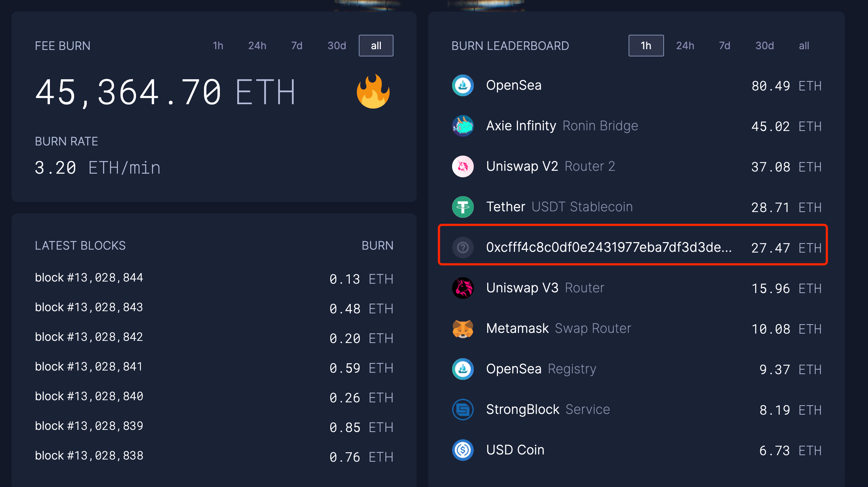Select Fee Burn 1h timeframe

[x=218, y=46]
